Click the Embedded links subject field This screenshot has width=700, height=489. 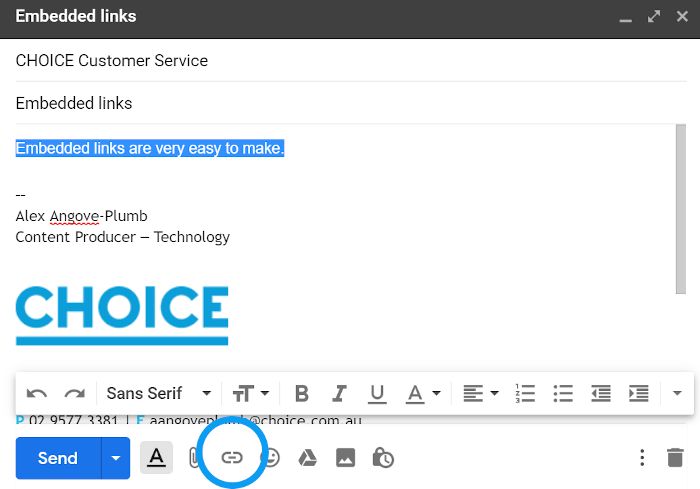pyautogui.click(x=340, y=103)
